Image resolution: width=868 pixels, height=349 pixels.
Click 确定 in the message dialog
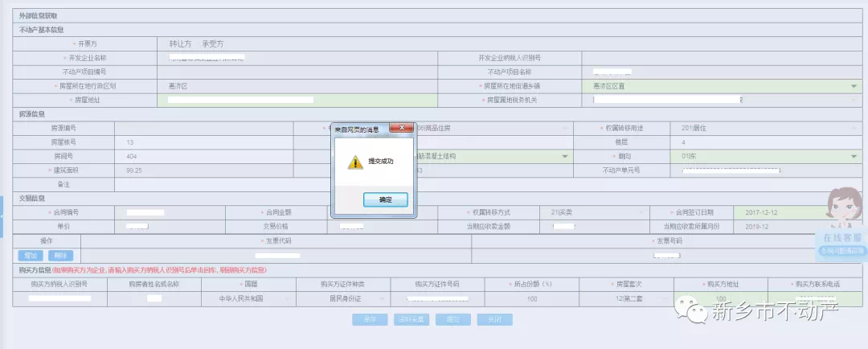[x=385, y=199]
